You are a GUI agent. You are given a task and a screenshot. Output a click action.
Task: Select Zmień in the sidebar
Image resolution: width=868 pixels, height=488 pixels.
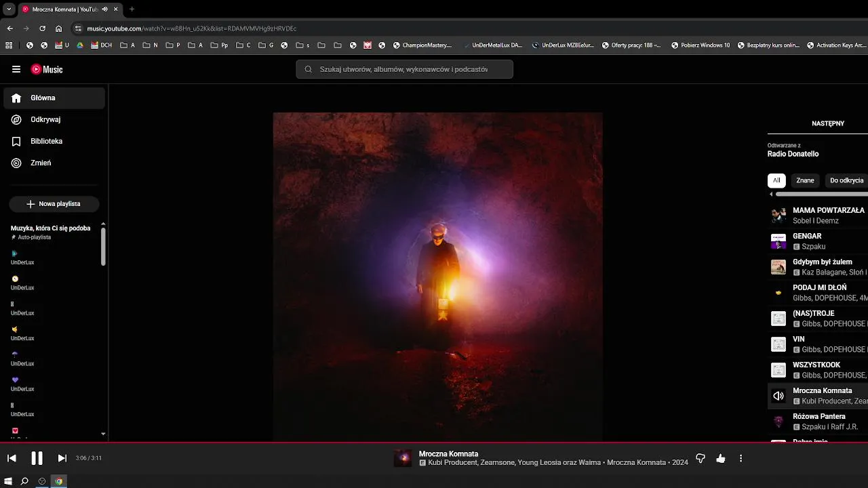(x=54, y=163)
